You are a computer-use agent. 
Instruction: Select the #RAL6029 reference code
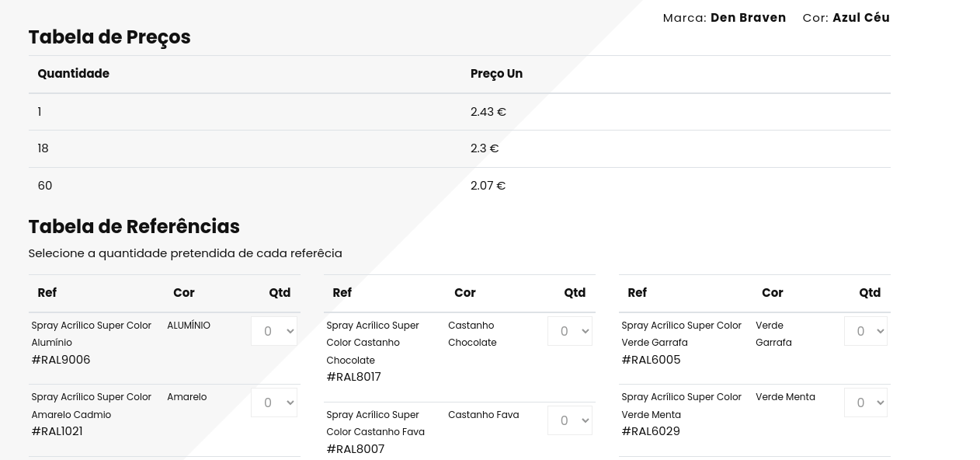point(651,431)
